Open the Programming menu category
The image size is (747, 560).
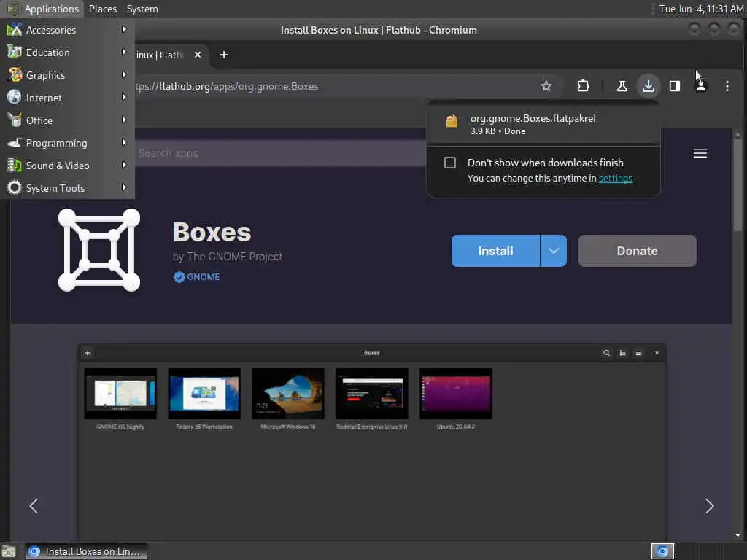pos(67,143)
